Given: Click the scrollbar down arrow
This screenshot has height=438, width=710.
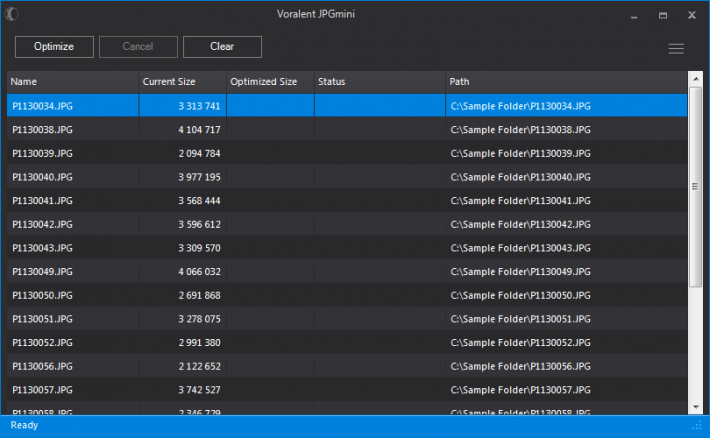Looking at the screenshot, I should click(x=696, y=407).
